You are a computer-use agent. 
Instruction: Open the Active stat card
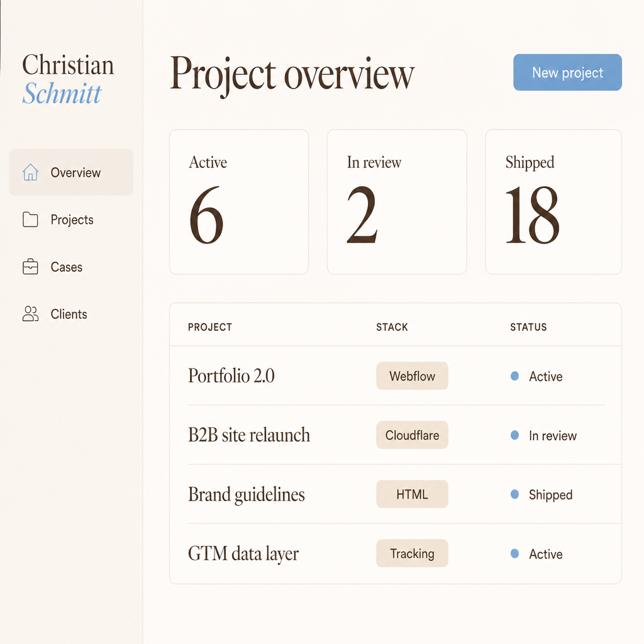pos(239,202)
